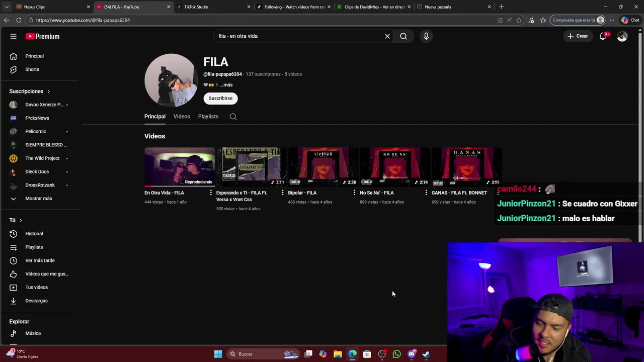Expand the Suscripciones section chevron

click(x=49, y=92)
